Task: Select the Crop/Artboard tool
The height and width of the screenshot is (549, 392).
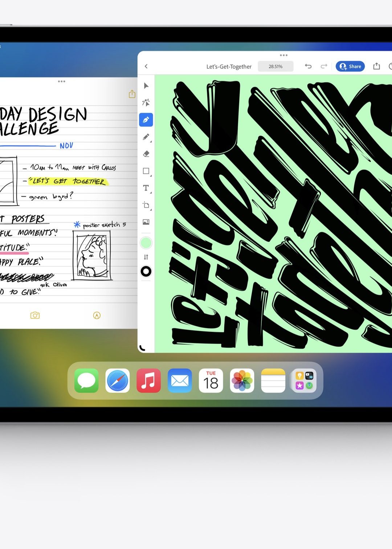Action: pos(146,205)
